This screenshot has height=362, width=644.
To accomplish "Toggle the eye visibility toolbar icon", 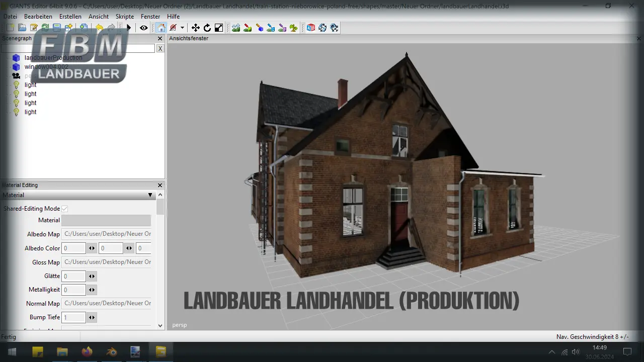I will pyautogui.click(x=144, y=28).
